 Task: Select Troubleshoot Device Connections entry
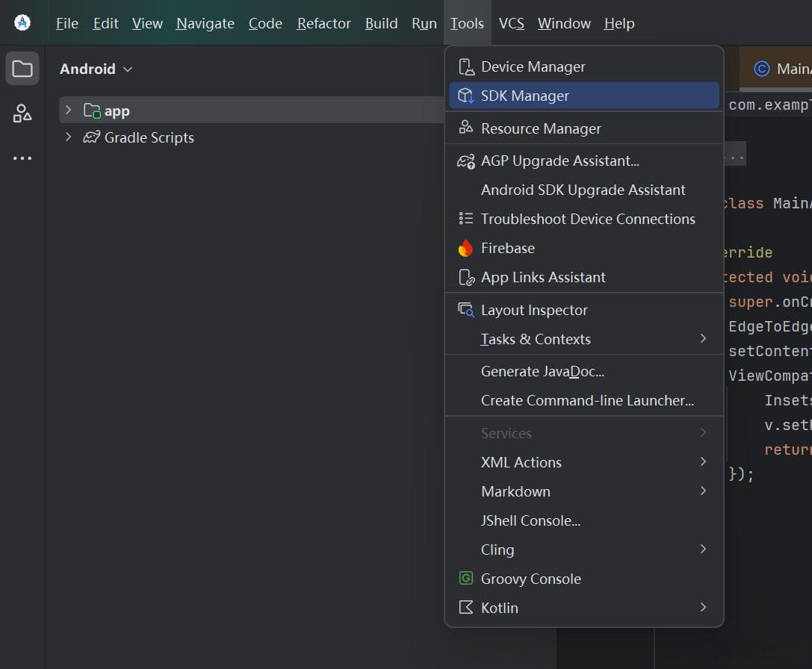[583, 219]
